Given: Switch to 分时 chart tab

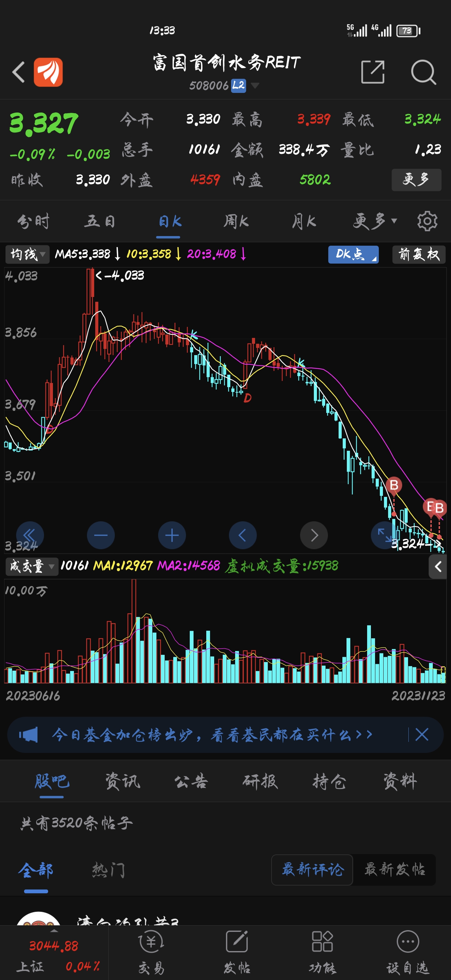Looking at the screenshot, I should [33, 221].
